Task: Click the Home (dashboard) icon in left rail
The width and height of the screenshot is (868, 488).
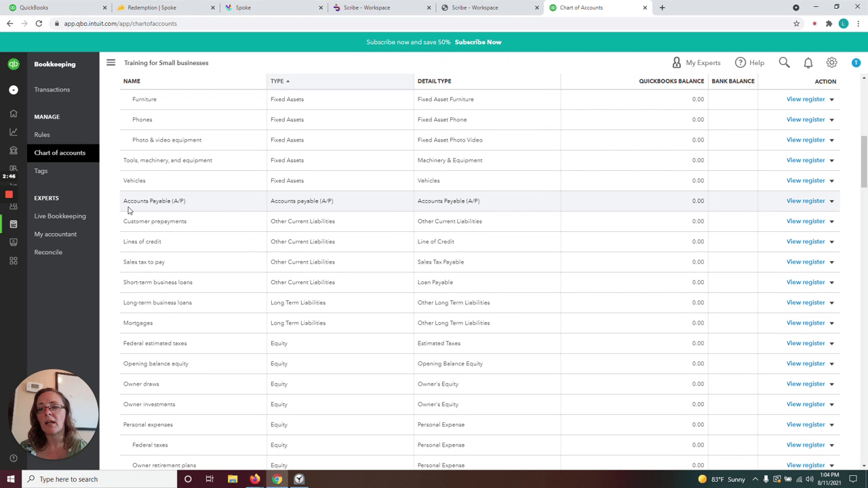Action: 14,114
